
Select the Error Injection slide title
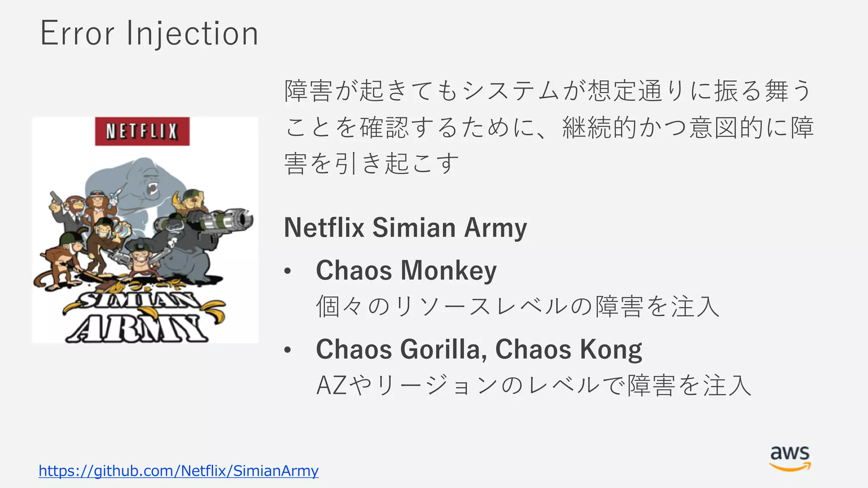[149, 33]
